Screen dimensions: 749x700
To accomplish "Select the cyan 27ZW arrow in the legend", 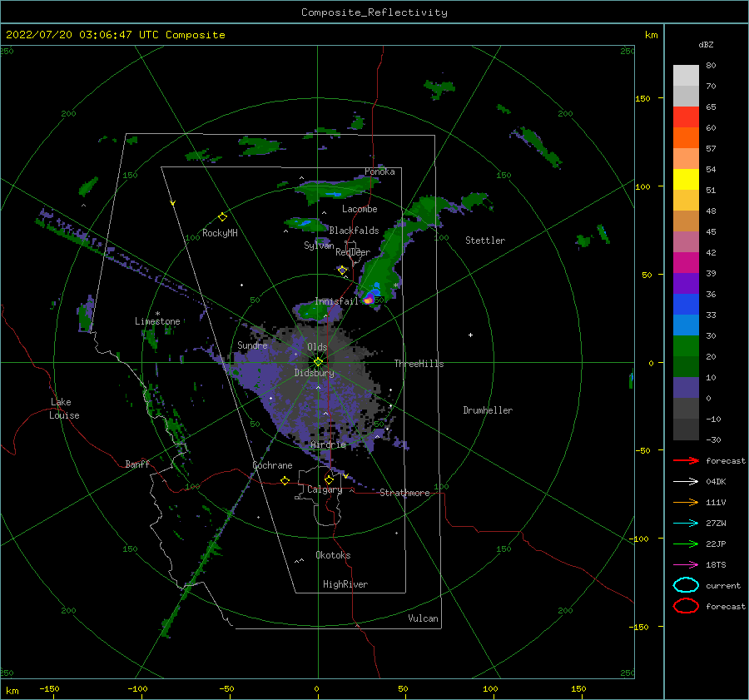I will click(686, 524).
